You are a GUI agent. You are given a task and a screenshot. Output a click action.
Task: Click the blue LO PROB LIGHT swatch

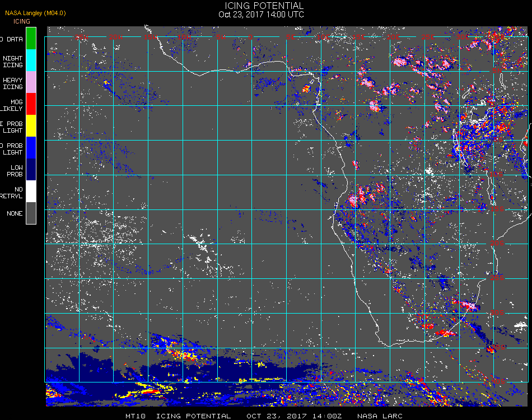[31, 148]
